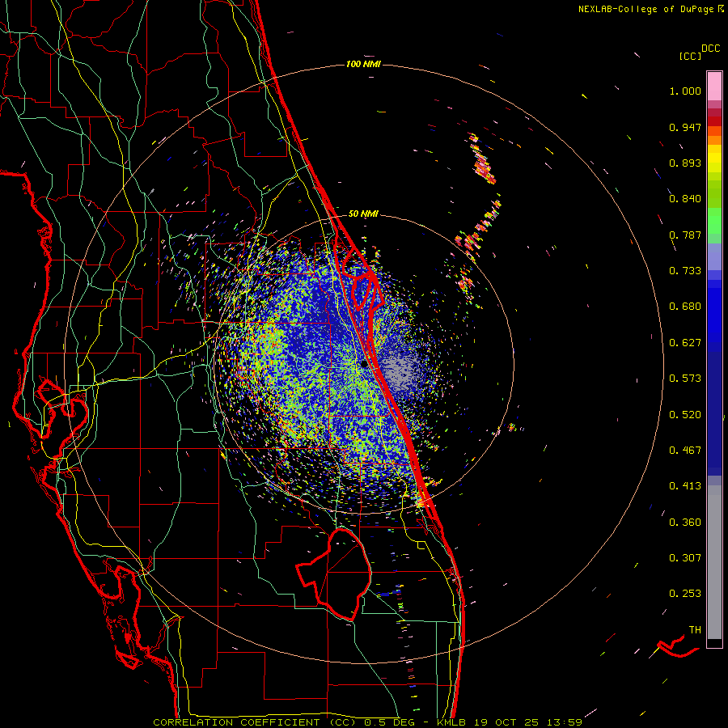This screenshot has height=728, width=728.
Task: Pick the yellow colorbar segment
Action: pos(714,159)
